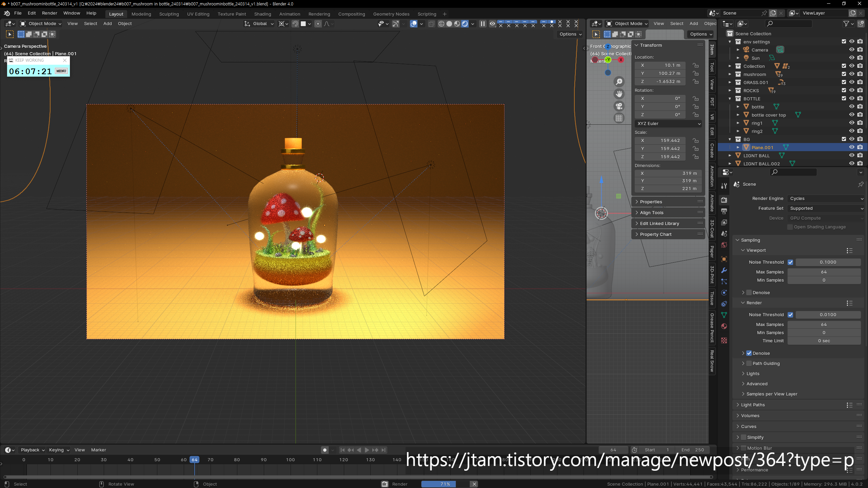Click the zoom magnifier gizmo in front view
Image resolution: width=868 pixels, height=488 pixels.
619,82
